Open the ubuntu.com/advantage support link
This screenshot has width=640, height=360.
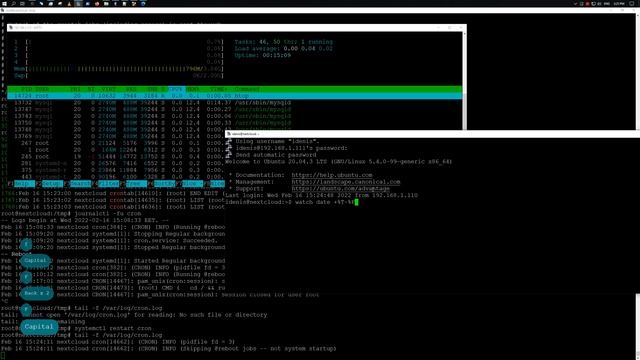point(340,189)
